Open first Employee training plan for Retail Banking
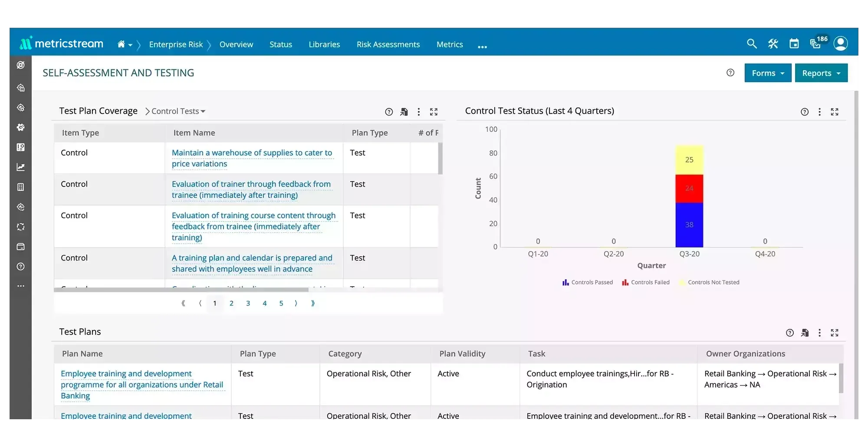Image resolution: width=868 pixels, height=447 pixels. [142, 385]
